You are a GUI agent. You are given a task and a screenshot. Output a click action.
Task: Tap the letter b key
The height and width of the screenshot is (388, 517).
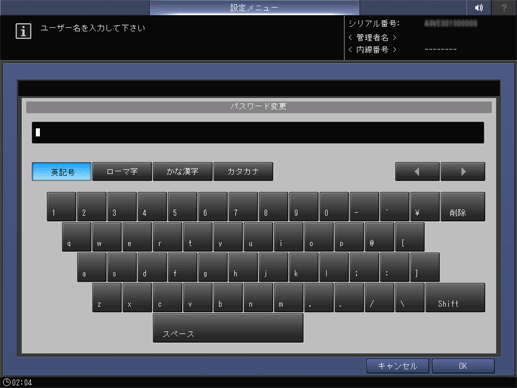pos(228,298)
